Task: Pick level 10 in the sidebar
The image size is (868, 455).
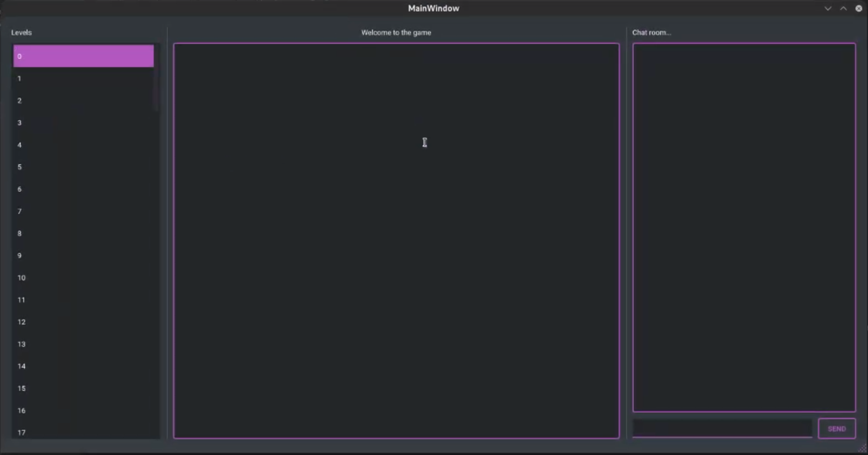Action: tap(84, 278)
